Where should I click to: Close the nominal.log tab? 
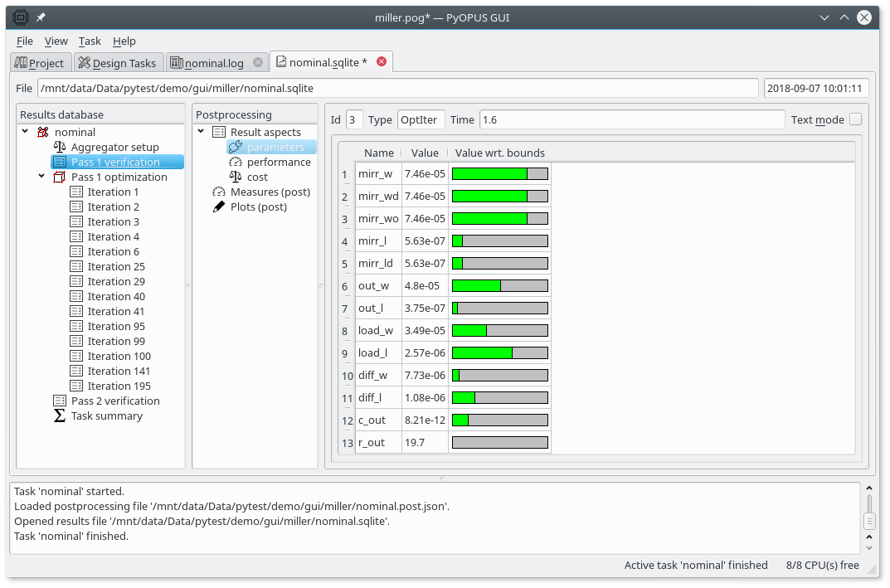(x=258, y=62)
